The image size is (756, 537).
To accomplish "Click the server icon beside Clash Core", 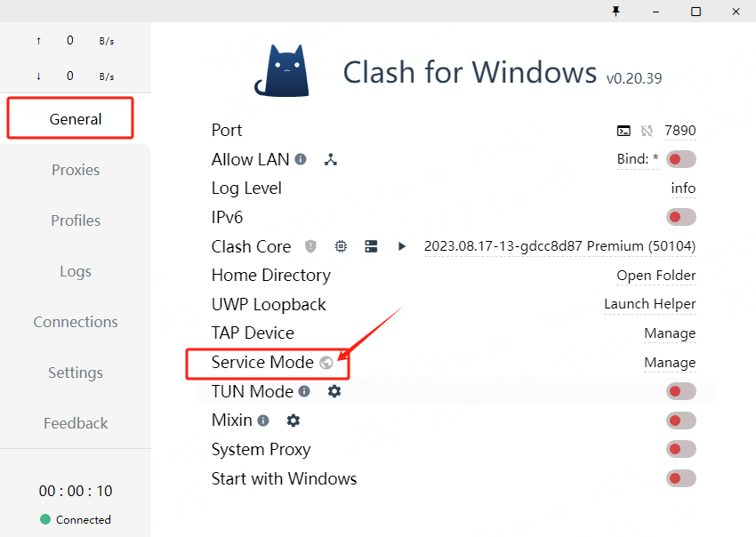I will pos(372,246).
